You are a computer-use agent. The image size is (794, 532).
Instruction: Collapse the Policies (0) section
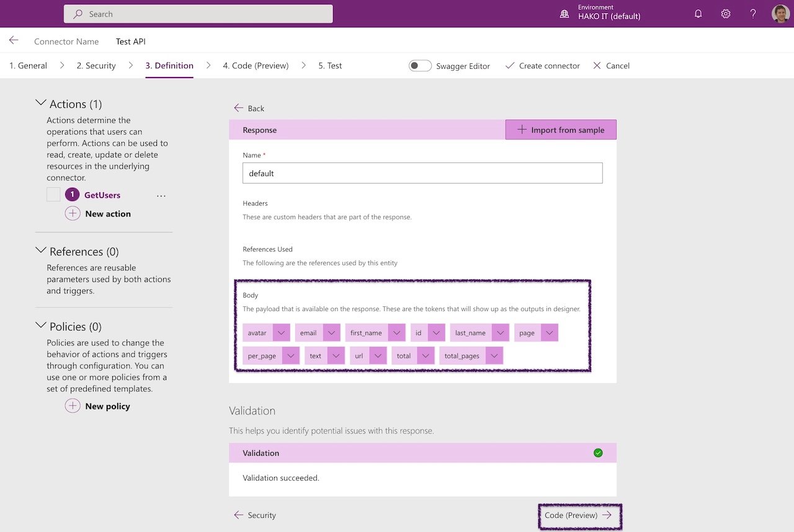[x=41, y=326]
